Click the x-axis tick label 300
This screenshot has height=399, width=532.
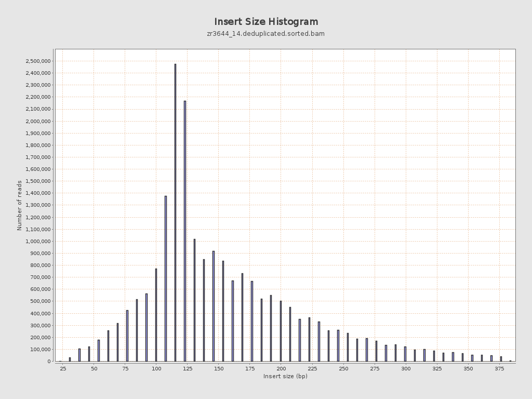[x=406, y=368]
